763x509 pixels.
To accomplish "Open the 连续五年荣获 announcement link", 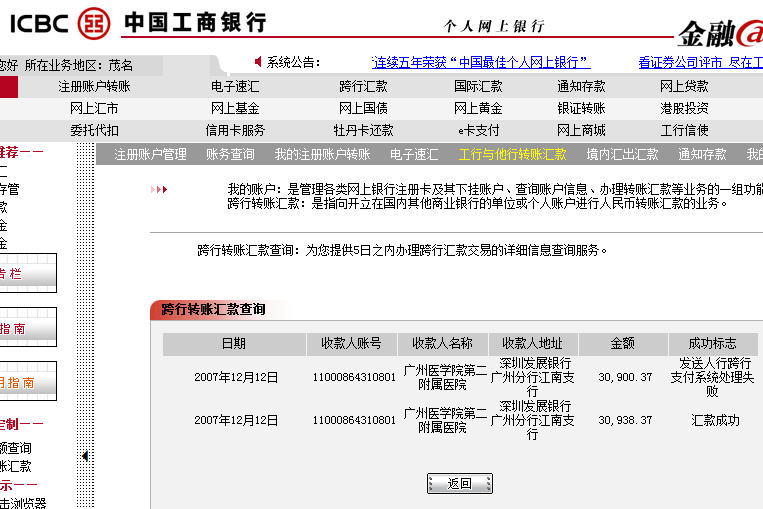I will [480, 62].
